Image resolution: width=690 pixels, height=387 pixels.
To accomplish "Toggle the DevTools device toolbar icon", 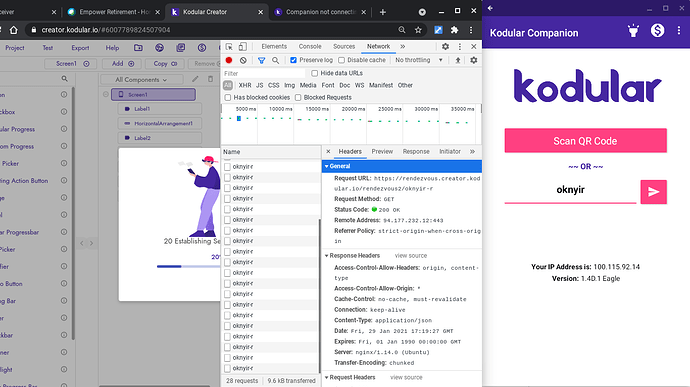I will [x=242, y=47].
